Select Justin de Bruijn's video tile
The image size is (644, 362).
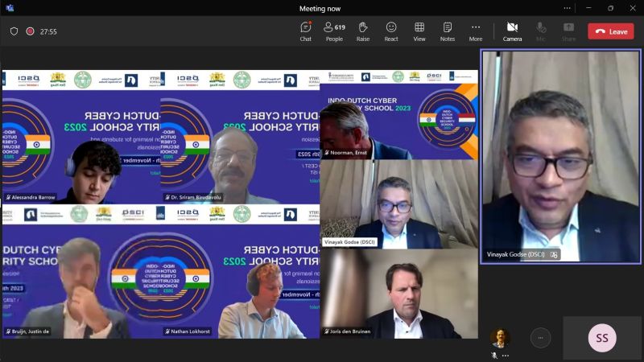click(81, 271)
